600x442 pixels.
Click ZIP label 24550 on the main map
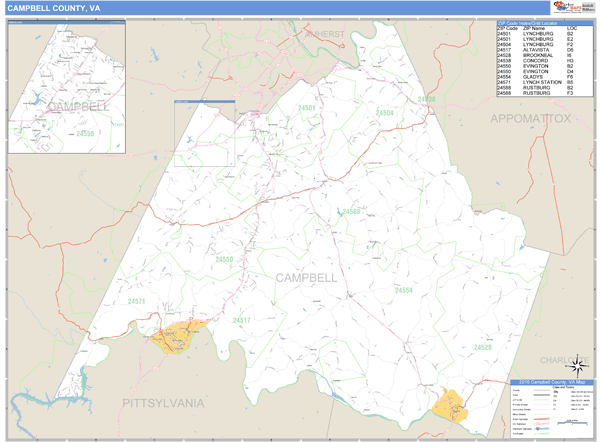tap(224, 259)
